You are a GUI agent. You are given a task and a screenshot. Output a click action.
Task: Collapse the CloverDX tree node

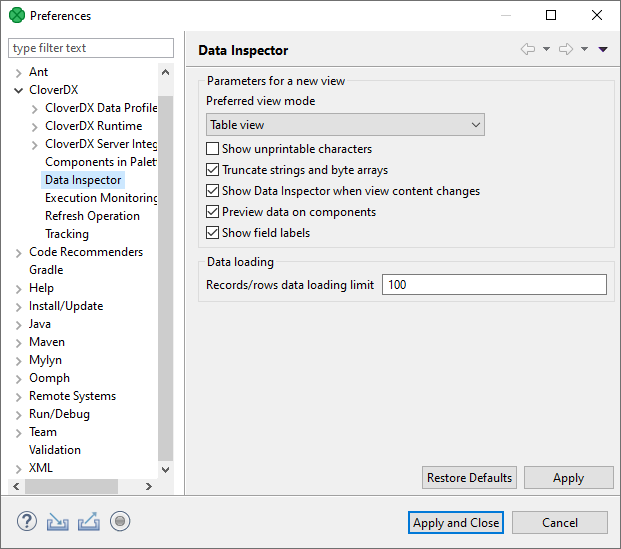pos(19,90)
